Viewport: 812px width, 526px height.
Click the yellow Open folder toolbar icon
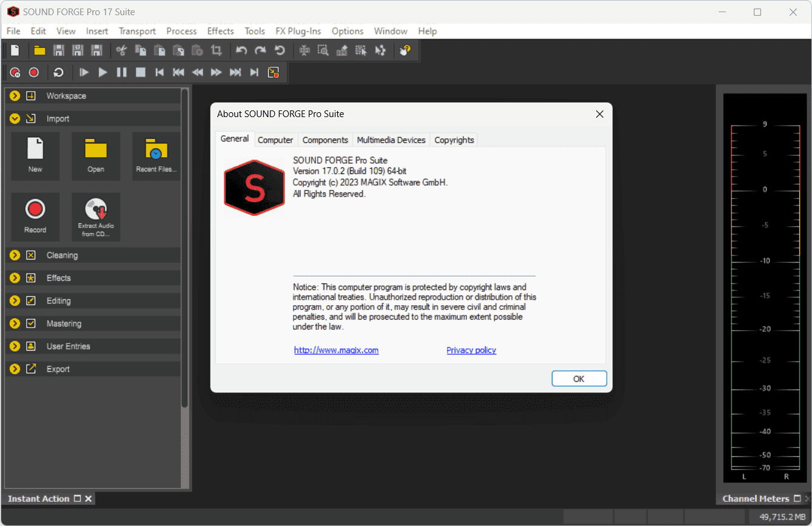coord(40,50)
